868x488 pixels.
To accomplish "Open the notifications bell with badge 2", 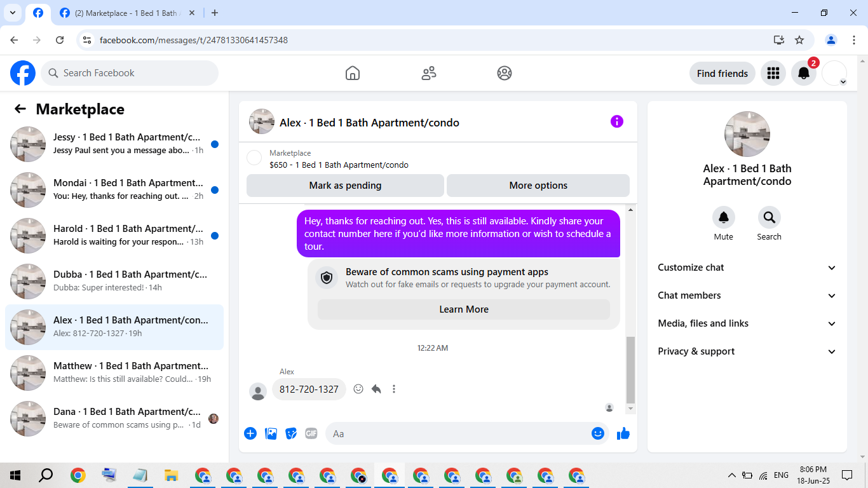I will (x=804, y=73).
